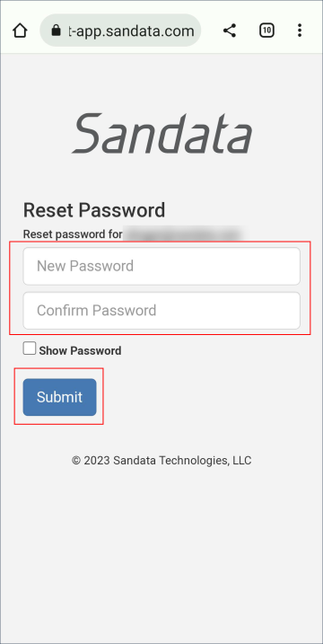
Task: Tap the Share icon in the toolbar
Action: coord(230,31)
